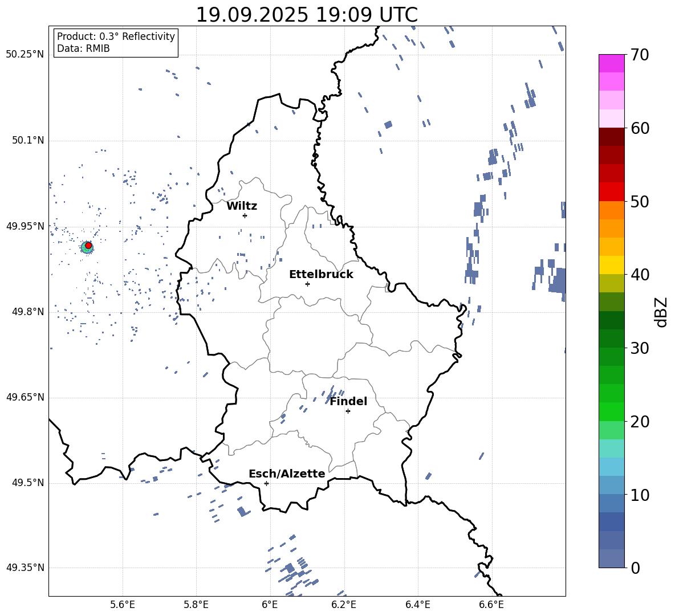Click the dark red colorbar segment below 60
The height and width of the screenshot is (616, 675).
point(612,137)
